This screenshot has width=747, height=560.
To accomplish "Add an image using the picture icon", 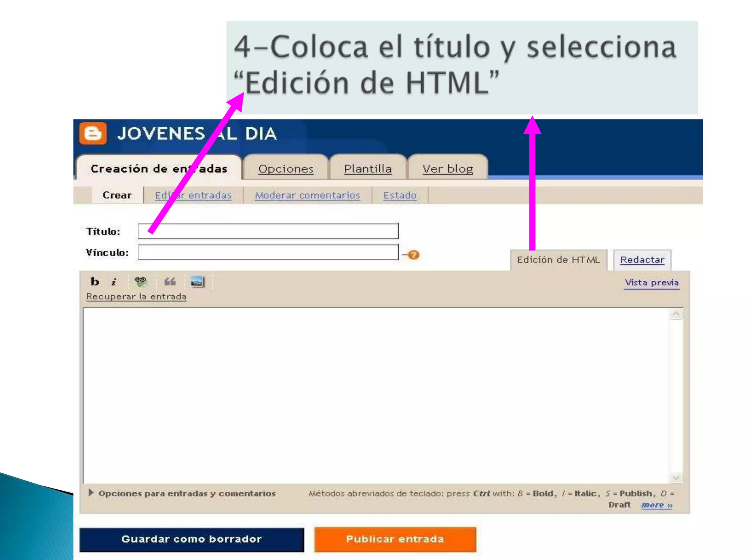I will pyautogui.click(x=197, y=281).
